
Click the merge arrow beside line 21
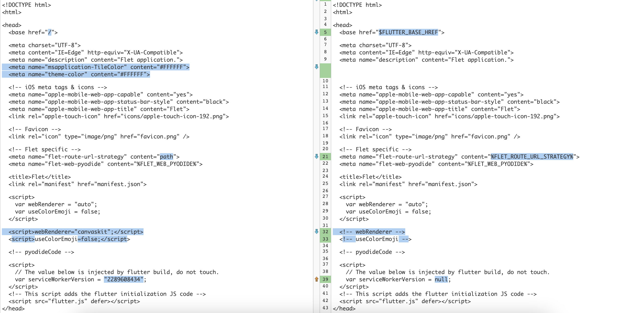coord(317,157)
